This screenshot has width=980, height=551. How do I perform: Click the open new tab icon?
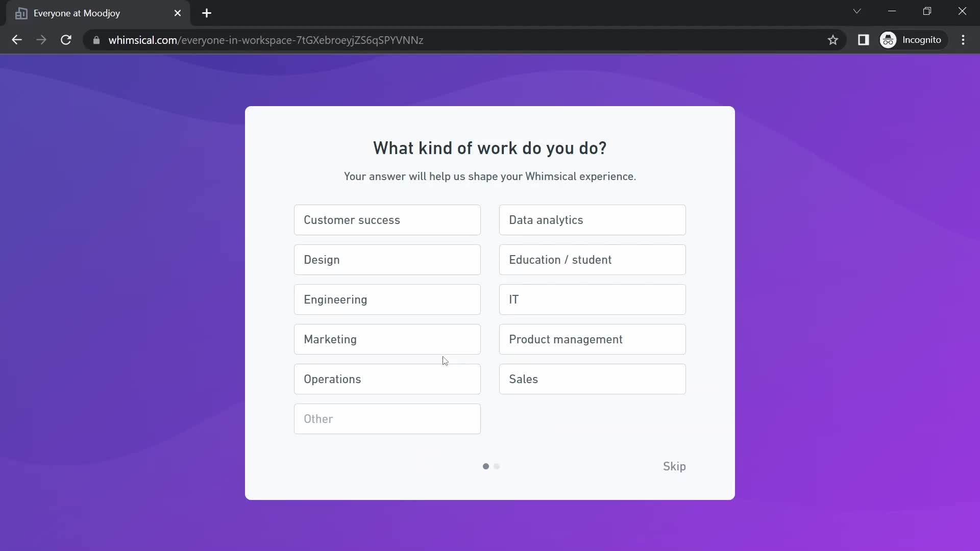coord(207,13)
